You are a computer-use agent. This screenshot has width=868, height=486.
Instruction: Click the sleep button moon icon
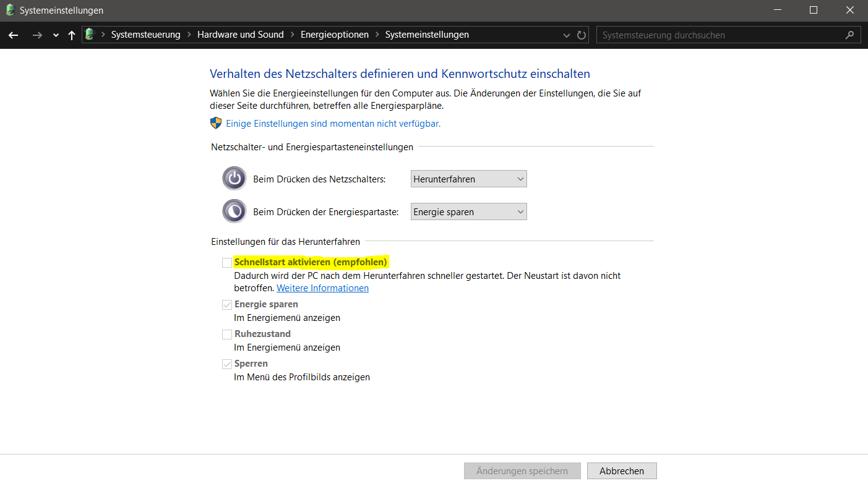pos(234,211)
